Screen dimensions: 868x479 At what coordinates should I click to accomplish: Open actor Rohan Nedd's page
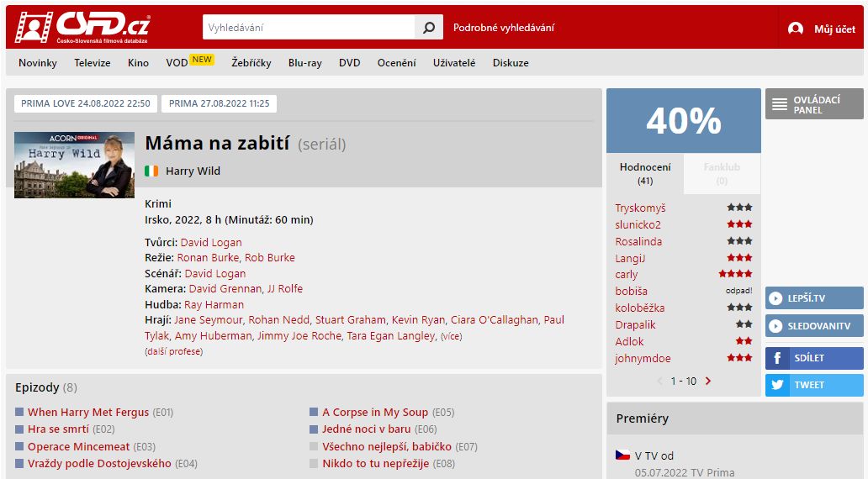coord(278,319)
